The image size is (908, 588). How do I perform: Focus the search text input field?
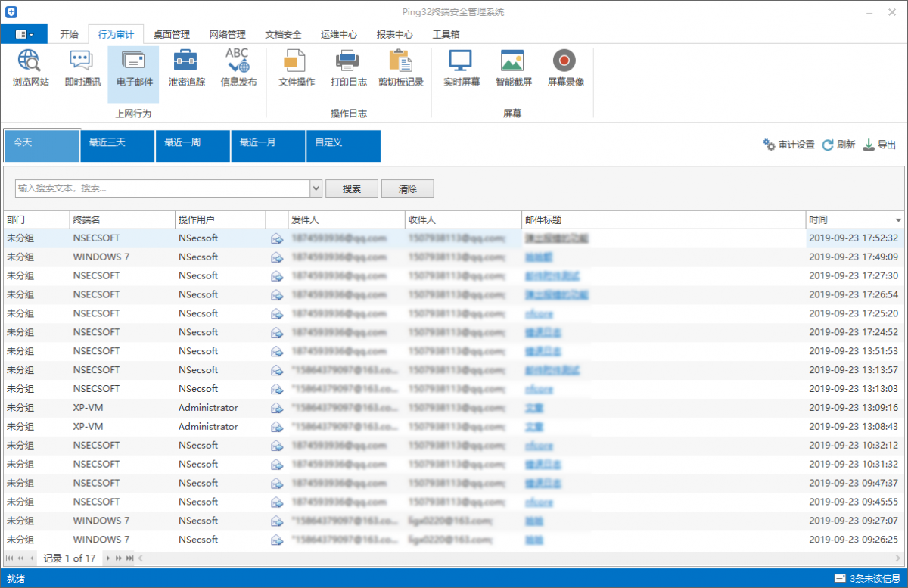[163, 188]
